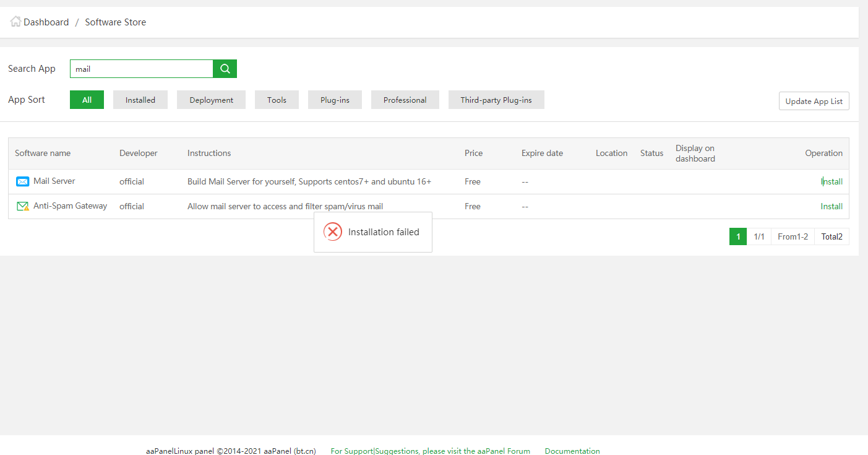
Task: Open the Plug-ins category
Action: click(335, 100)
